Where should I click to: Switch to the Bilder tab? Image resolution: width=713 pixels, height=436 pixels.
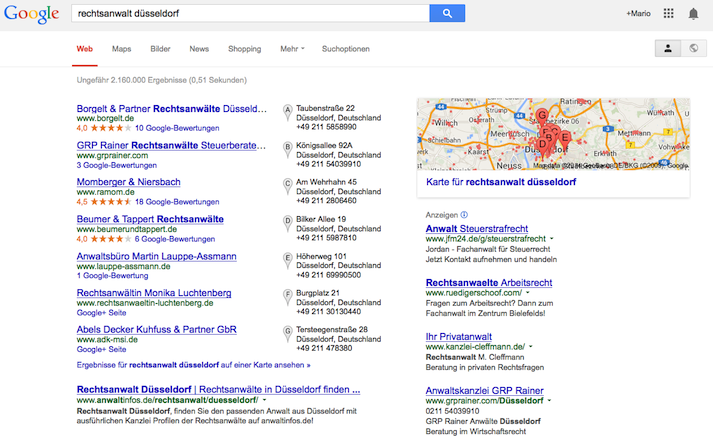coord(161,49)
